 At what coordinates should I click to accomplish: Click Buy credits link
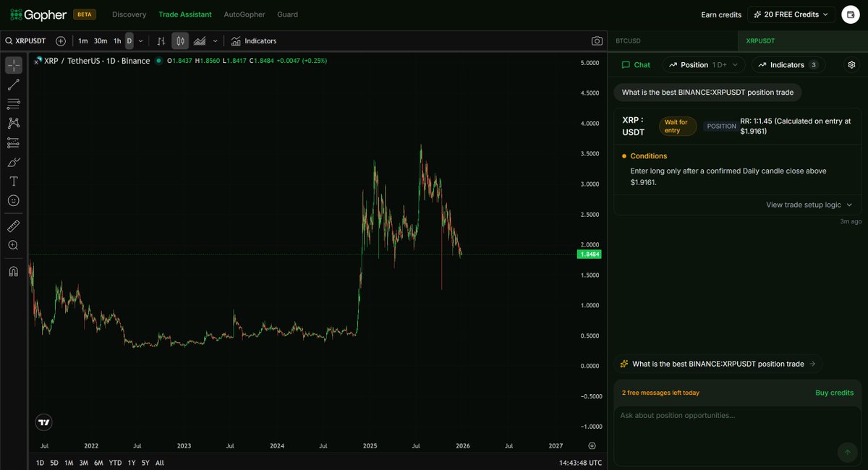coord(834,393)
